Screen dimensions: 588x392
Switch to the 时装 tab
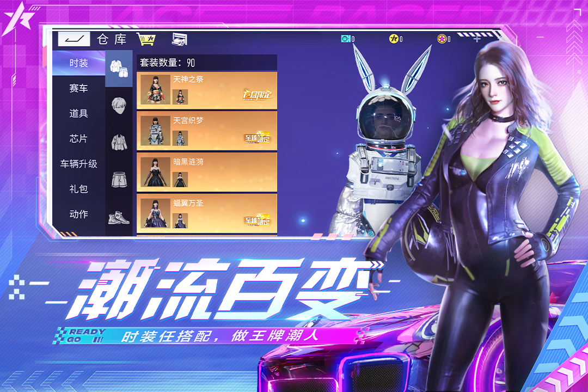coord(79,63)
